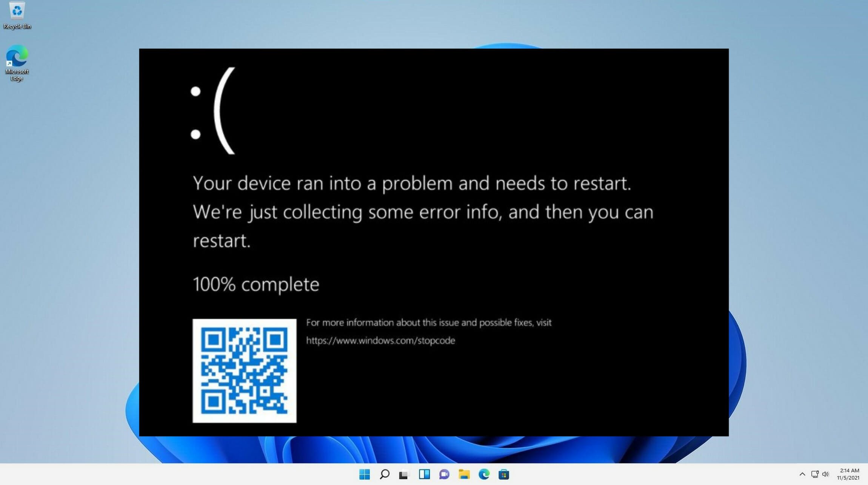The image size is (868, 485).
Task: Click the sad face emoticon
Action: (x=213, y=111)
